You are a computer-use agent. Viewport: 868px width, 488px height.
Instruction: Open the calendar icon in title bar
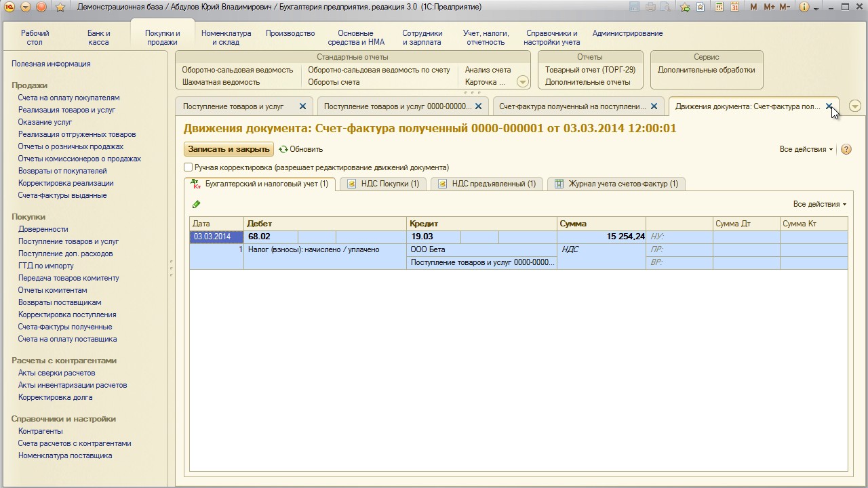tap(734, 7)
